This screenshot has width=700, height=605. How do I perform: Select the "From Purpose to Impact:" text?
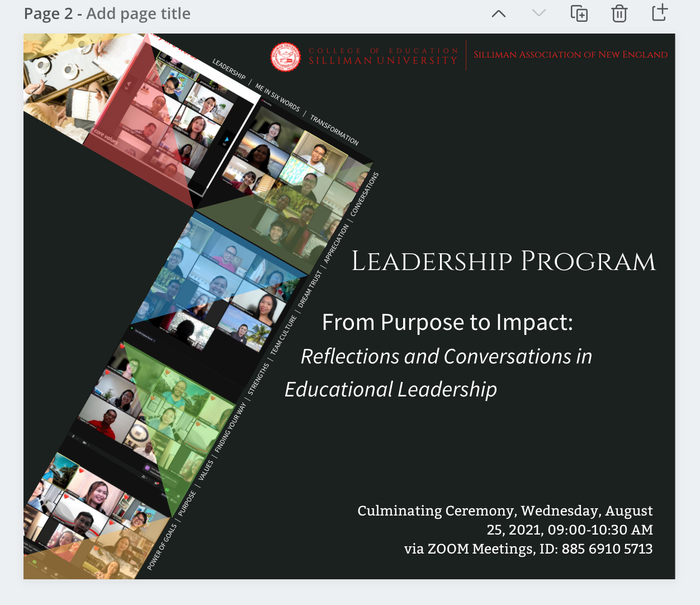tap(446, 322)
